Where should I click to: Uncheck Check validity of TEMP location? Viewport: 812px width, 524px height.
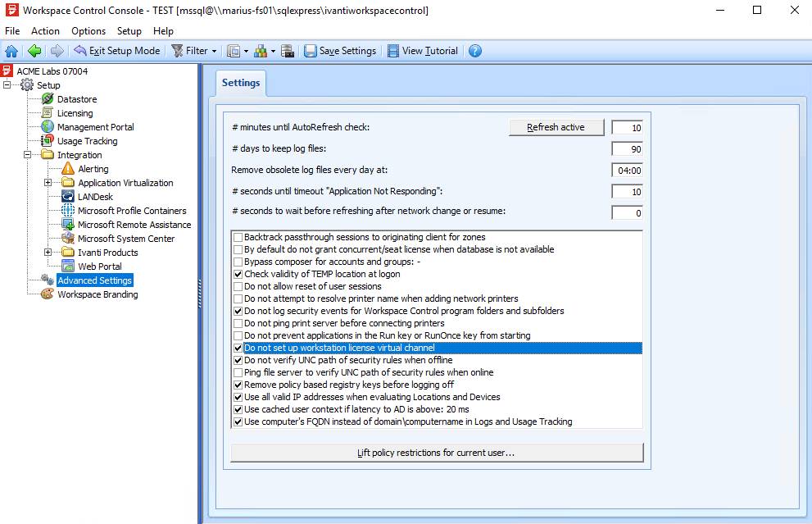click(238, 274)
